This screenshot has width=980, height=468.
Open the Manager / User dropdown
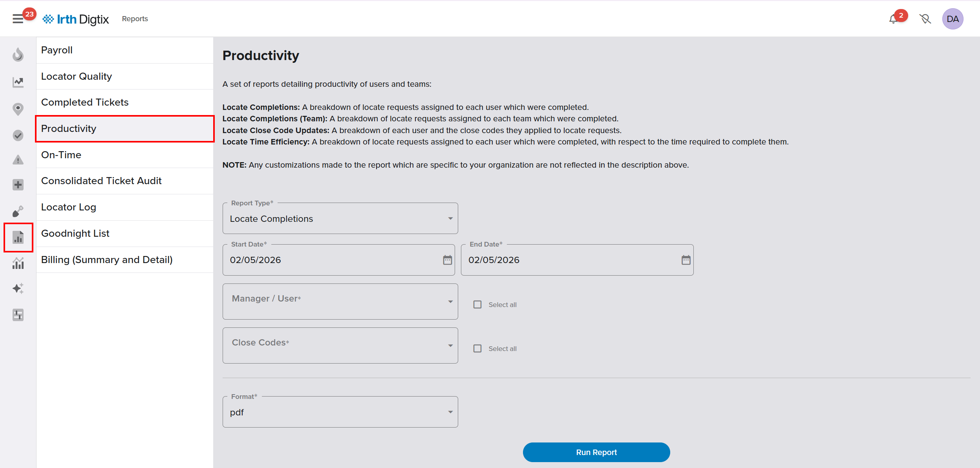coord(340,302)
